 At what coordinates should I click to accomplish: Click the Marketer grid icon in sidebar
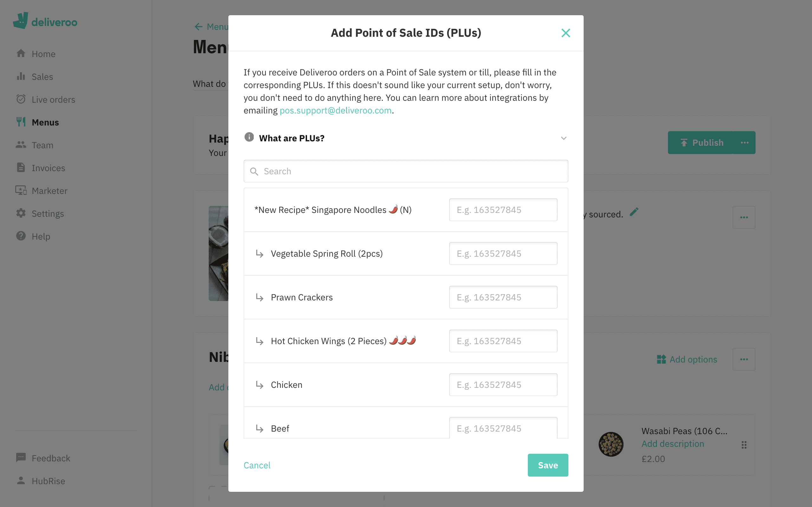21,190
